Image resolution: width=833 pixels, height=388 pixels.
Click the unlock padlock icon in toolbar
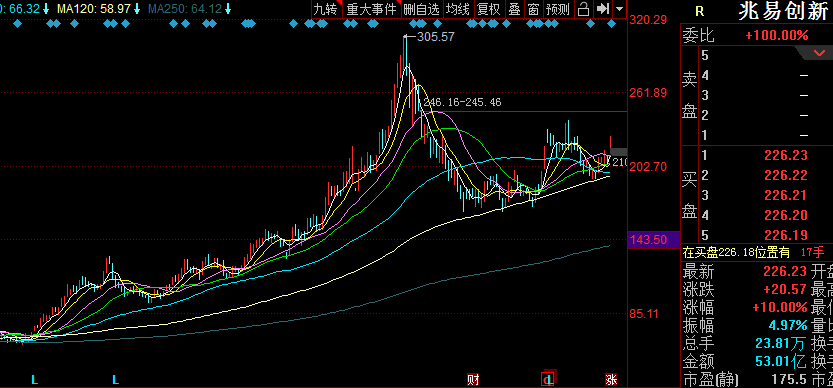pyautogui.click(x=583, y=9)
